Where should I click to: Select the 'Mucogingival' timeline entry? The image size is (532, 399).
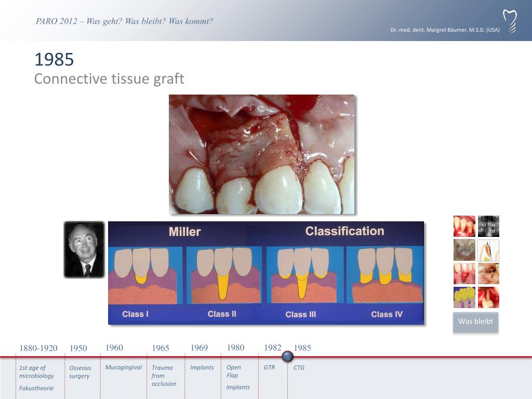(124, 367)
